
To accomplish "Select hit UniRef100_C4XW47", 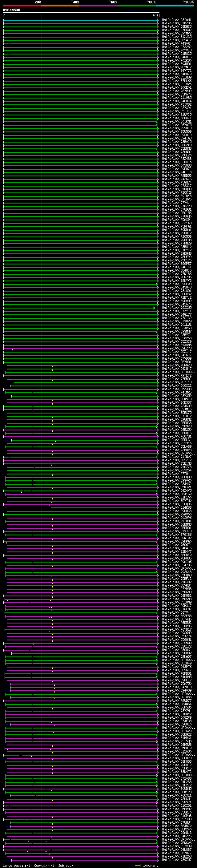I will [177, 369].
